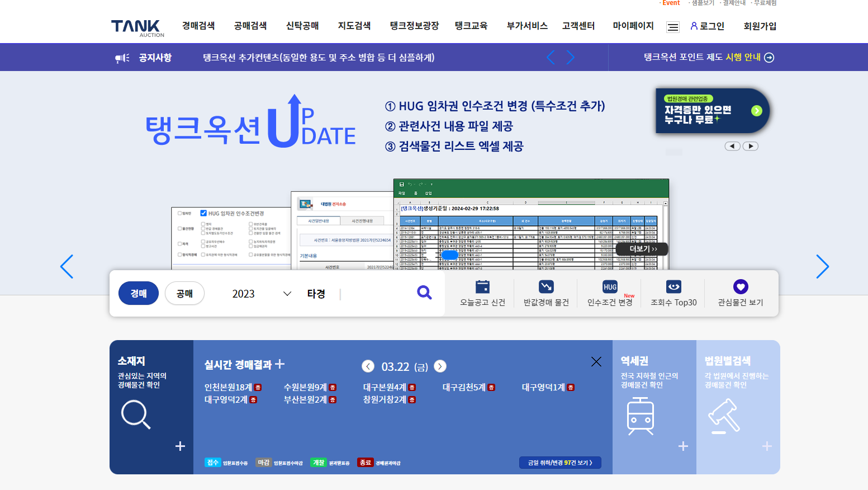Click the 결제안내 top link
This screenshot has height=490, width=868.
(x=734, y=3)
